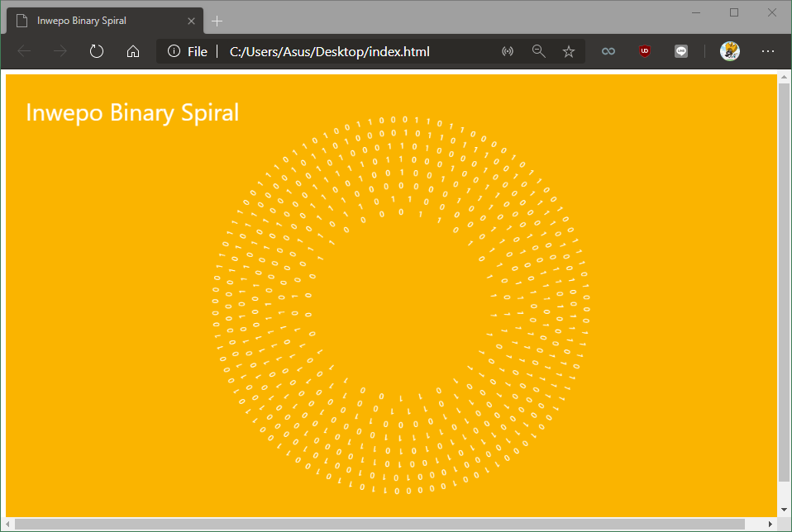Click the browser back arrow

point(24,51)
